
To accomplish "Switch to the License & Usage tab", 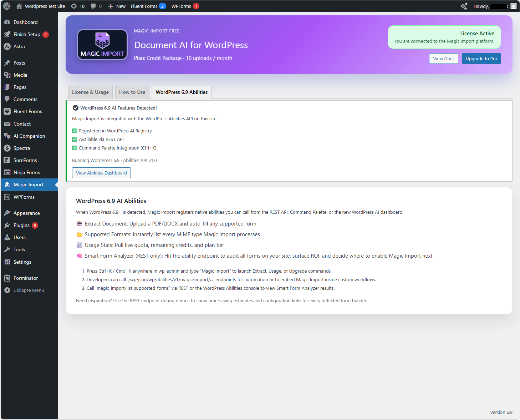I will tap(91, 92).
